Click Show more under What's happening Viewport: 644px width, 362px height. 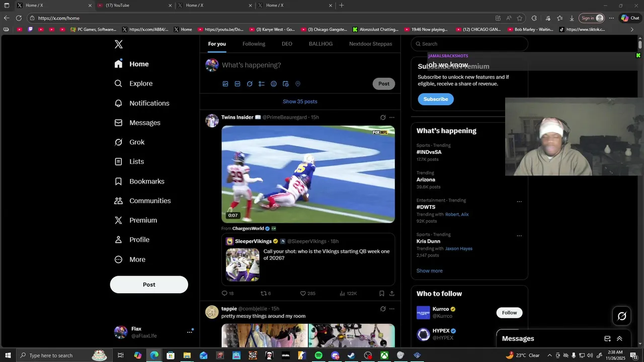tap(429, 271)
